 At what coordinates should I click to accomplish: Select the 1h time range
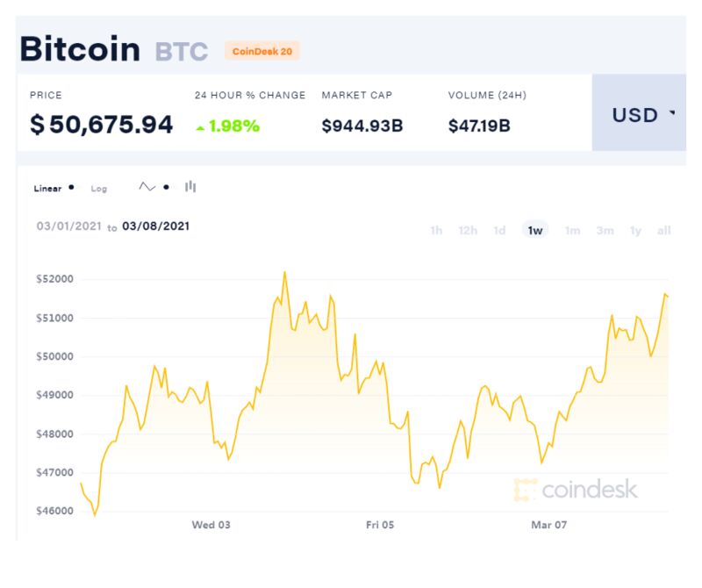pos(436,230)
